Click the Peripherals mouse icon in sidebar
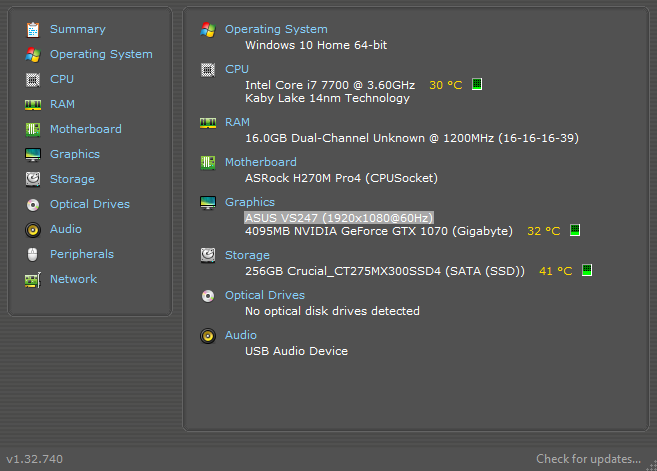This screenshot has height=471, width=657. pos(33,254)
